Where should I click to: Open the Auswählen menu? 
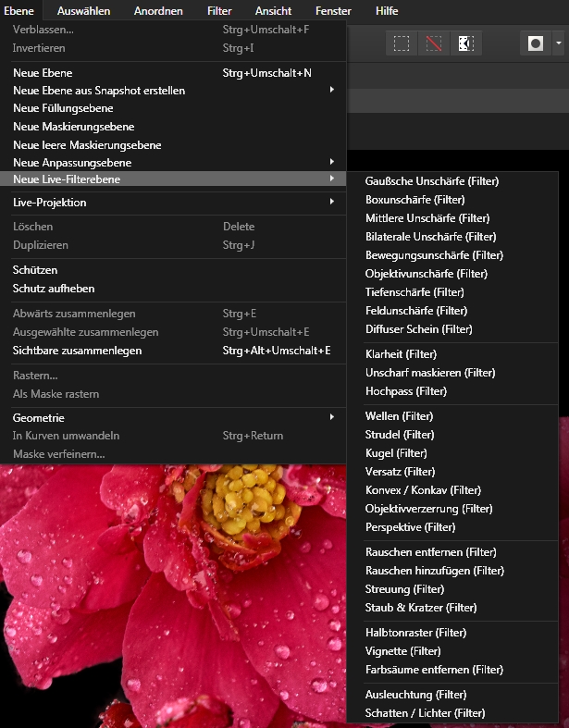click(83, 10)
